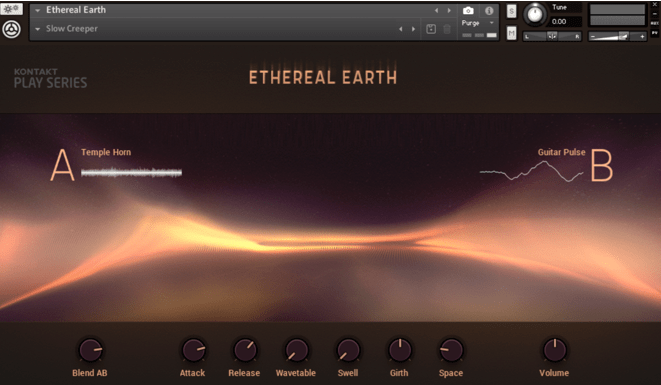Open sound source B selector
Viewport: 661px width, 385px height.
click(x=602, y=165)
